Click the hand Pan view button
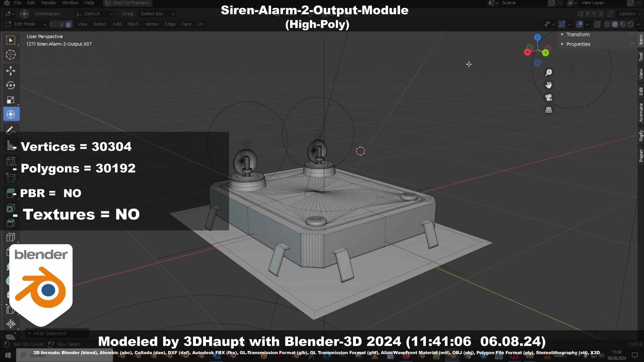 coord(549,85)
